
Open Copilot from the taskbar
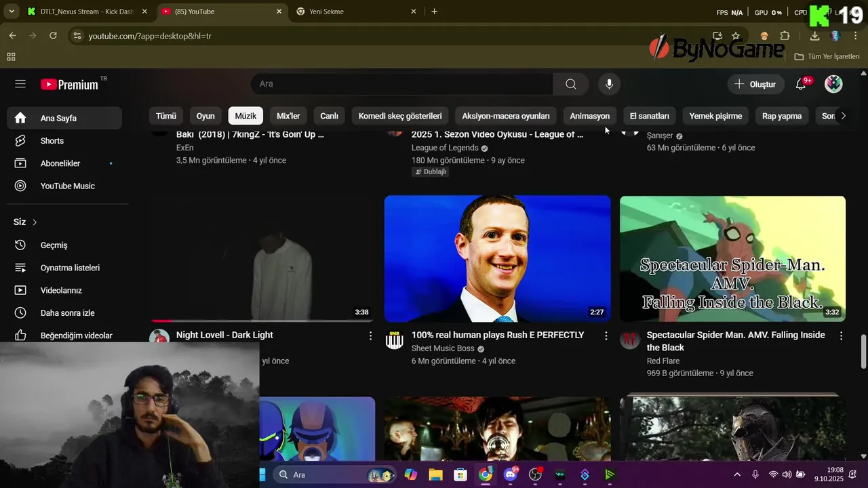pos(411,474)
